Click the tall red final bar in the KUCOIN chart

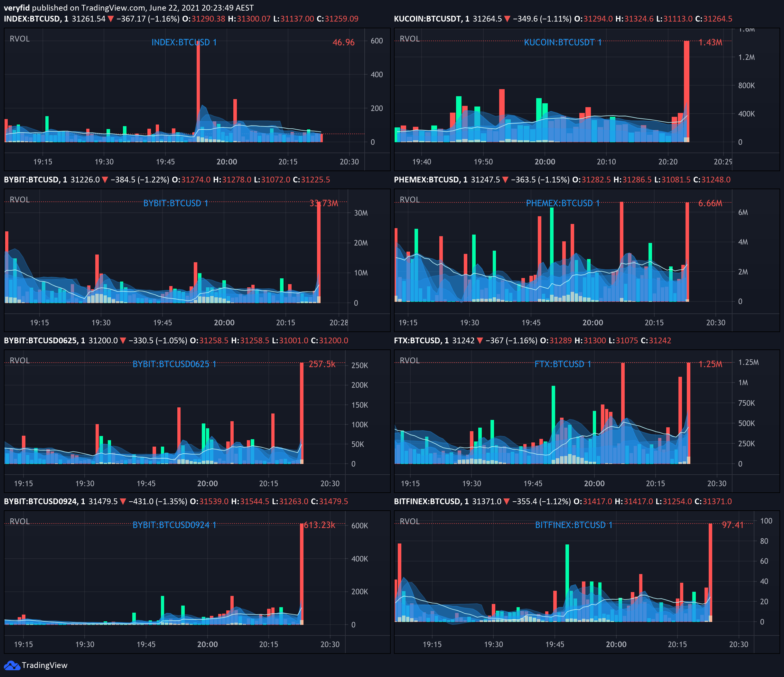[x=686, y=91]
